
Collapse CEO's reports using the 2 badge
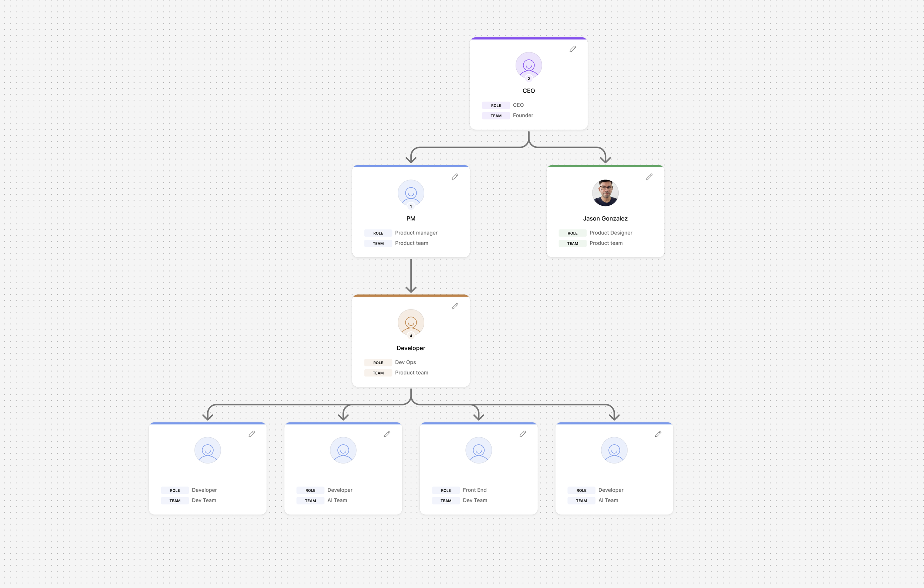[529, 79]
